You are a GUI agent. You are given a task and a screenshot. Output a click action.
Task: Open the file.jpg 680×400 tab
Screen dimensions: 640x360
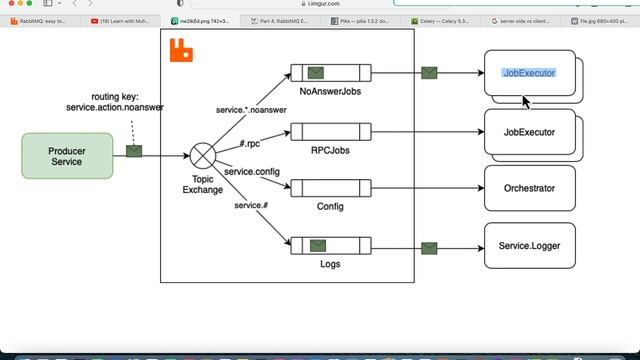pyautogui.click(x=599, y=21)
